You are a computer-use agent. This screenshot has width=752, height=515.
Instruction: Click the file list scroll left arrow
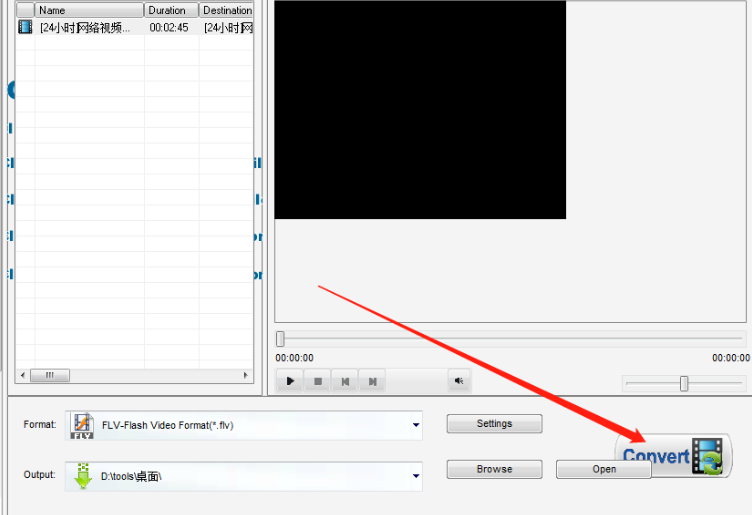point(23,375)
